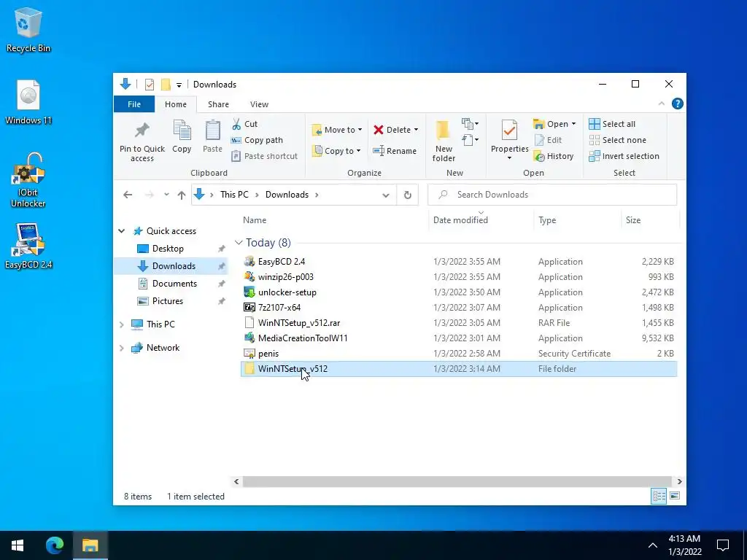The width and height of the screenshot is (747, 560).
Task: Click the blue Help question-mark icon
Action: point(677,104)
